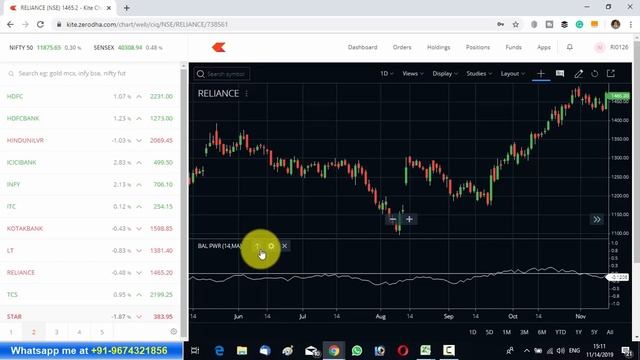The image size is (640, 360).
Task: Switch to marketwatch tab 4
Action: click(79, 332)
